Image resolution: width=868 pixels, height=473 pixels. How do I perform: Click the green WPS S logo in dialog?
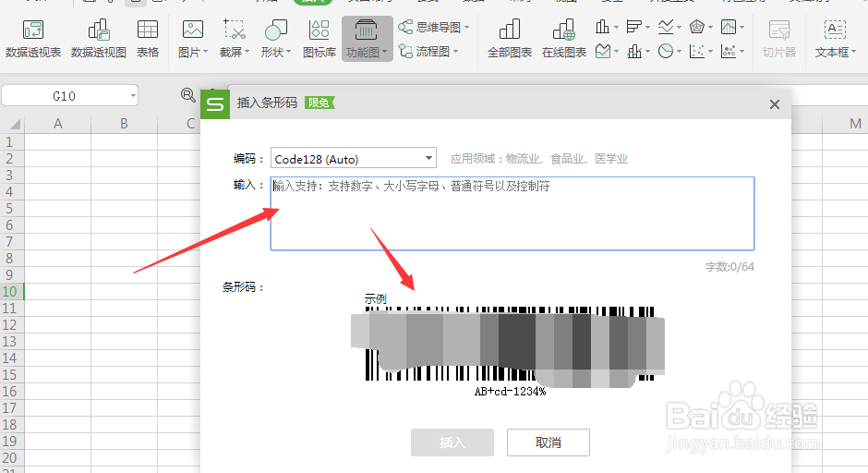215,103
